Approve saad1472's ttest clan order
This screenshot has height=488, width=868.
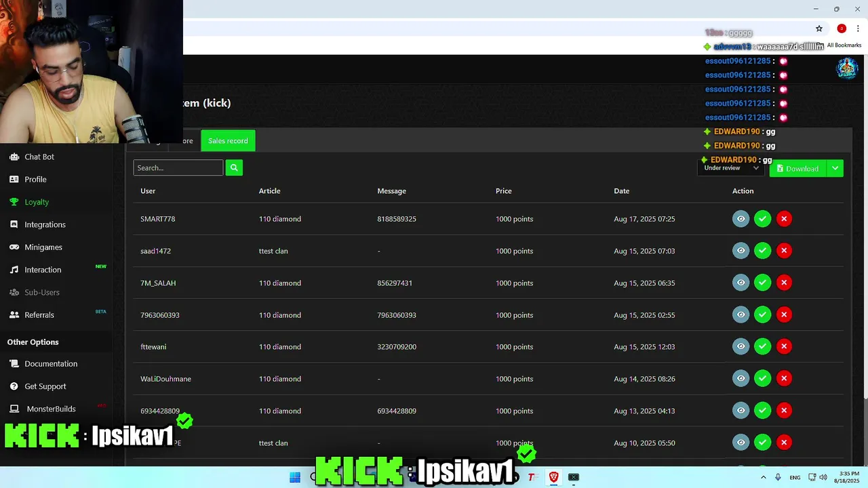point(762,251)
